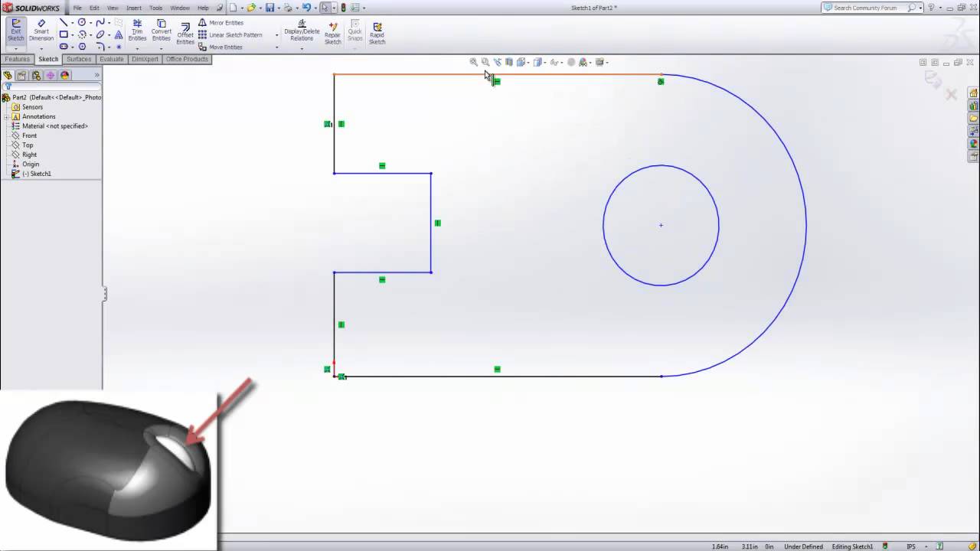This screenshot has height=551, width=980.
Task: Open the Offset Entities tool
Action: point(185,31)
